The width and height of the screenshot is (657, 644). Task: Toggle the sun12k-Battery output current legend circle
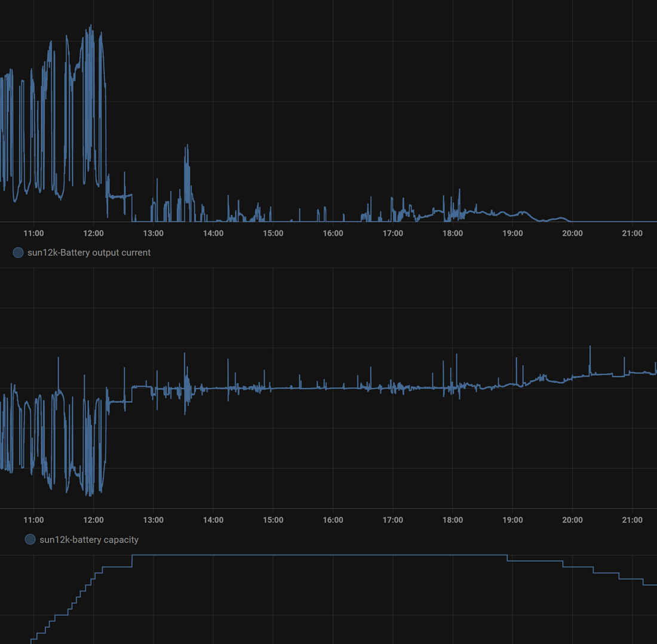pyautogui.click(x=18, y=252)
